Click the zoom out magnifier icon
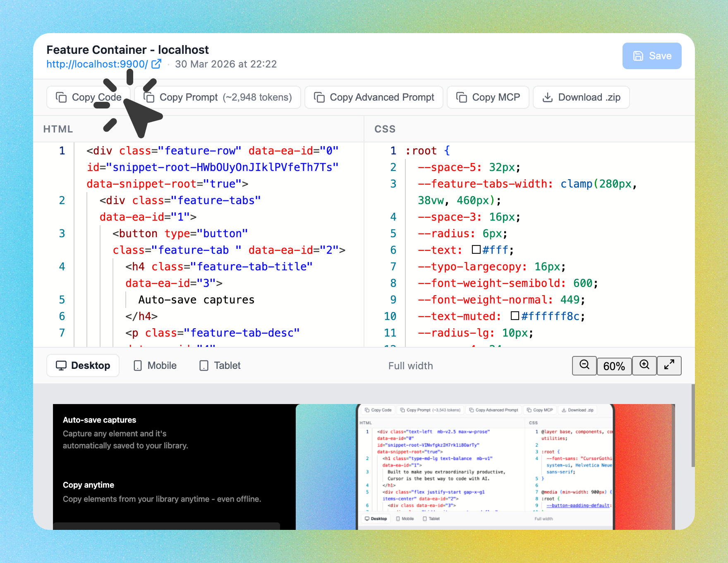 (x=584, y=366)
